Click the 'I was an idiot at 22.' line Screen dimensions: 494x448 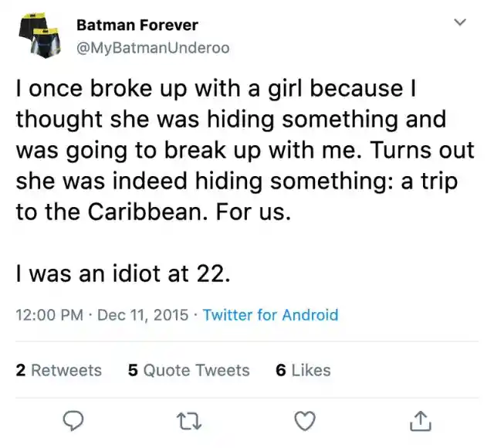click(123, 273)
